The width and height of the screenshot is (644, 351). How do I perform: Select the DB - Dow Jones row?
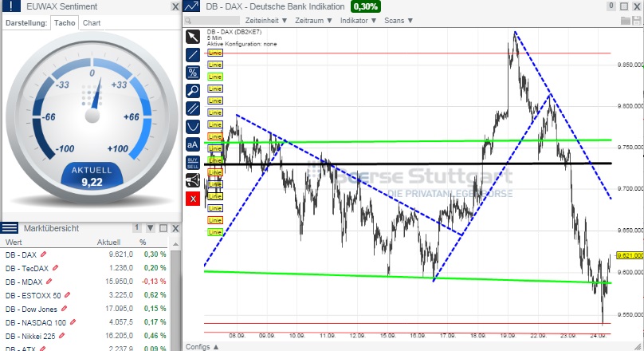pyautogui.click(x=85, y=309)
